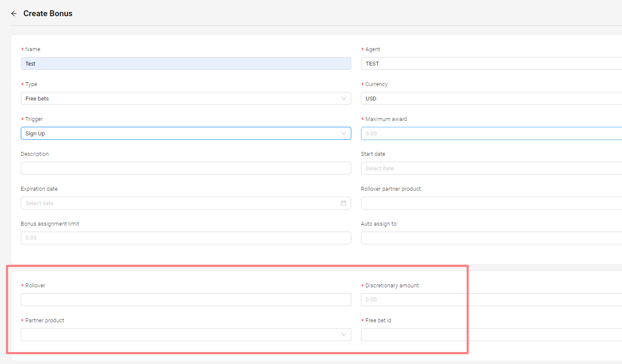Click the Start date Select date field
Screen dimensions: 622x364
pos(468,168)
